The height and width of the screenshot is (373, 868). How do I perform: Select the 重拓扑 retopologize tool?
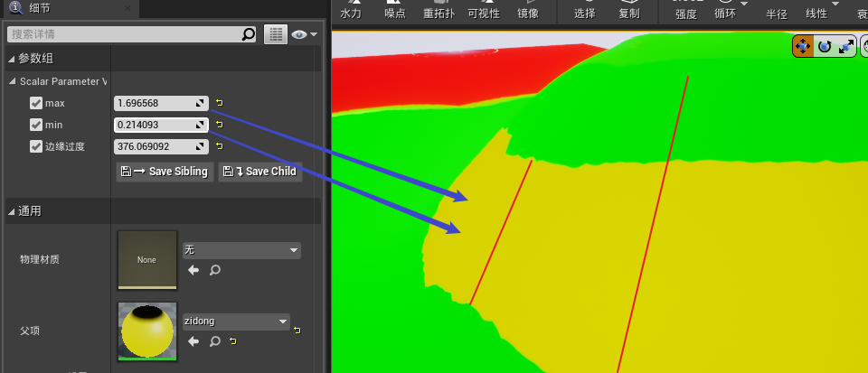(x=439, y=10)
